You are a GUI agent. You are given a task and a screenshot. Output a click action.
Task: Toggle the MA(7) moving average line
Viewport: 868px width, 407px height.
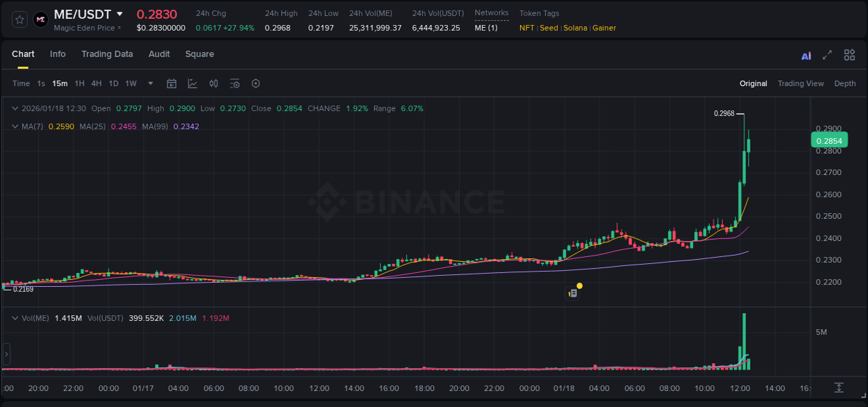tap(32, 126)
